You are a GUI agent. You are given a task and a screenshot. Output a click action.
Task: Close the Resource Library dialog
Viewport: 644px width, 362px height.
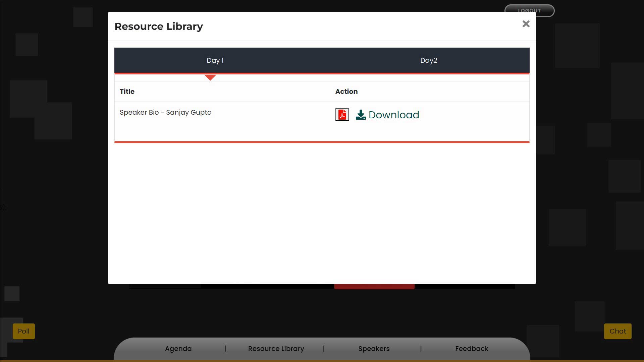(526, 24)
